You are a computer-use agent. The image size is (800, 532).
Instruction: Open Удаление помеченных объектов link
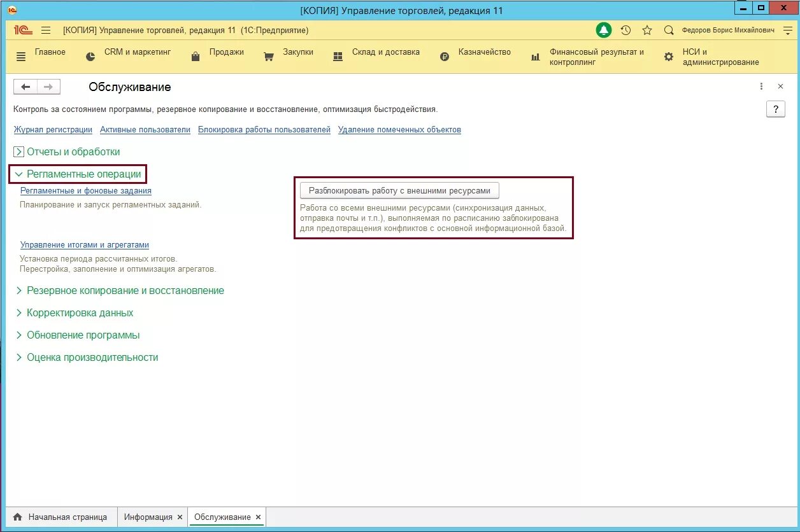[x=399, y=130]
